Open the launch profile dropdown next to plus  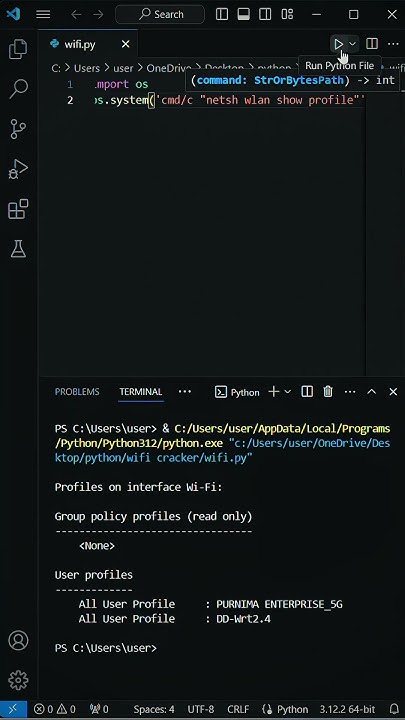(288, 392)
